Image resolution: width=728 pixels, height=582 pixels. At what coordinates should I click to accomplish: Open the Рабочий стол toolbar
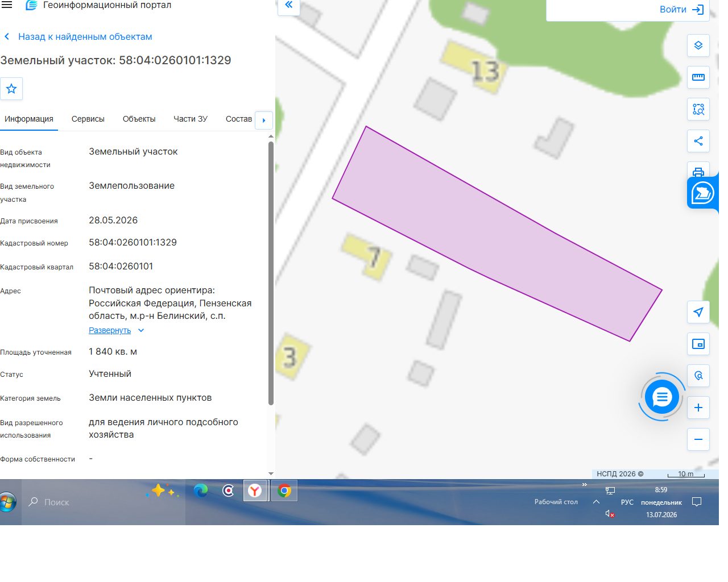coord(556,502)
